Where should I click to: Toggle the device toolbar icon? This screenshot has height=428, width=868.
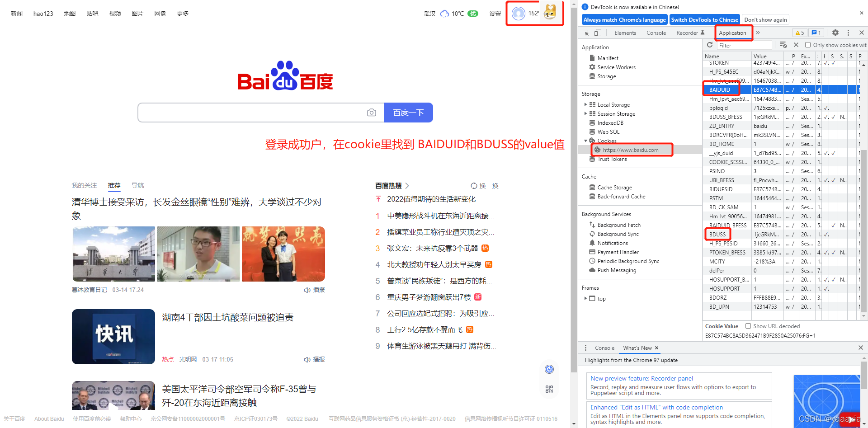point(598,33)
